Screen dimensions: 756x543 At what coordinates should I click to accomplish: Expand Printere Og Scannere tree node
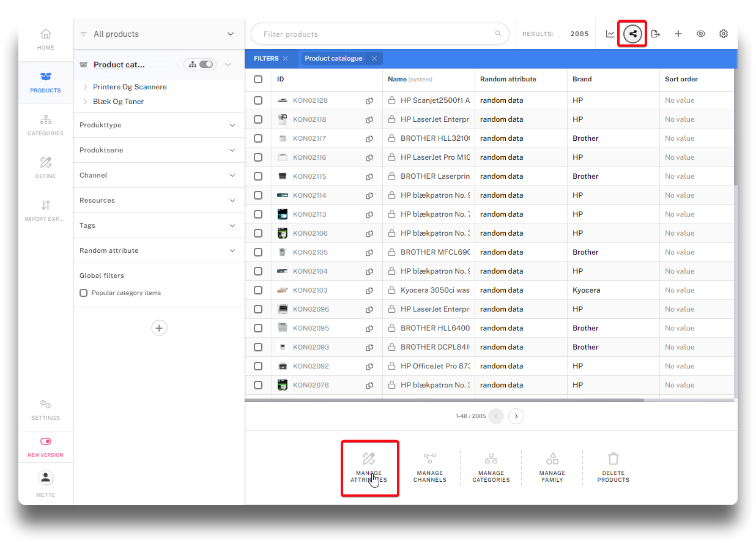point(85,87)
